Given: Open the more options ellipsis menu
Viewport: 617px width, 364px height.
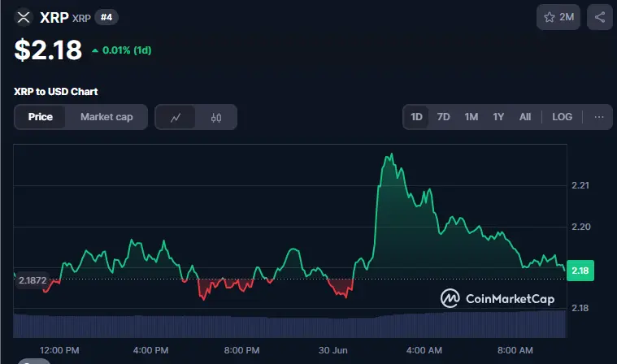Looking at the screenshot, I should [x=599, y=117].
